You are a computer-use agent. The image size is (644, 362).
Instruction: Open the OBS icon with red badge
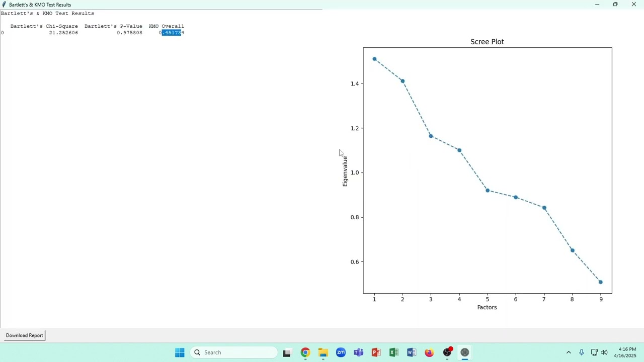click(x=447, y=352)
